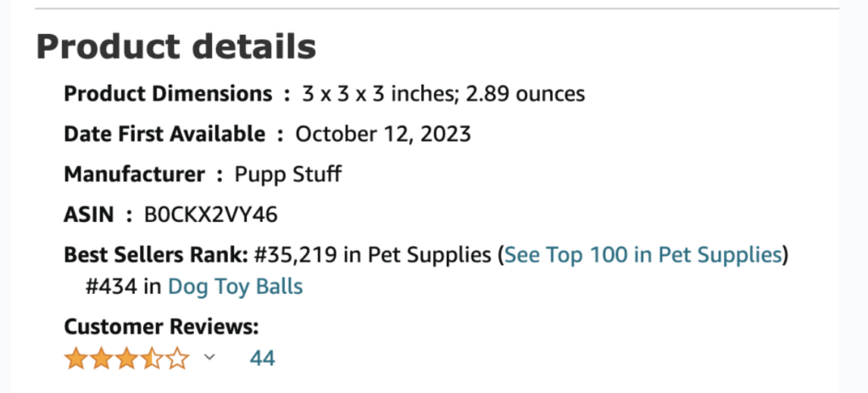Click the empty fifth review star
The image size is (868, 393).
pos(177,359)
